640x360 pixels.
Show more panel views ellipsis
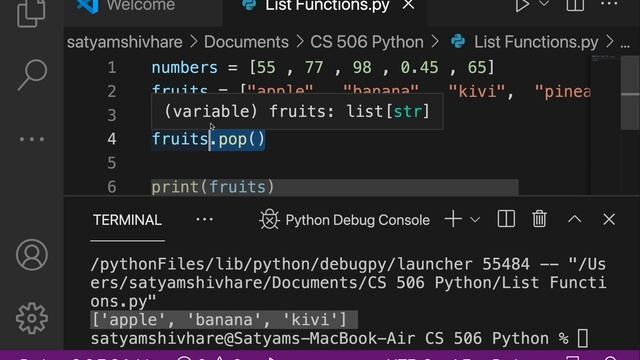click(204, 220)
